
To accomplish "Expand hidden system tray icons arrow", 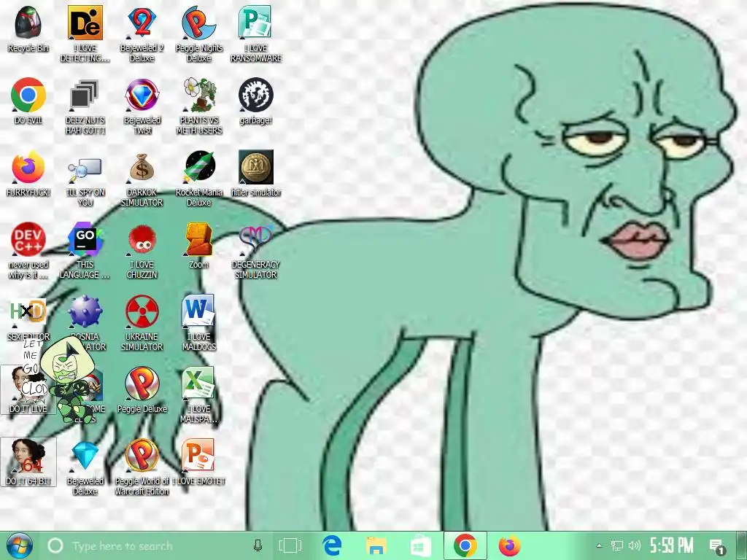I will point(600,545).
